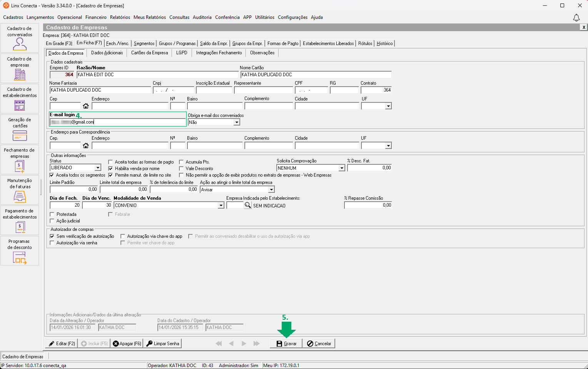Click the Razão/Nome field
This screenshot has height=369, width=588.
158,75
